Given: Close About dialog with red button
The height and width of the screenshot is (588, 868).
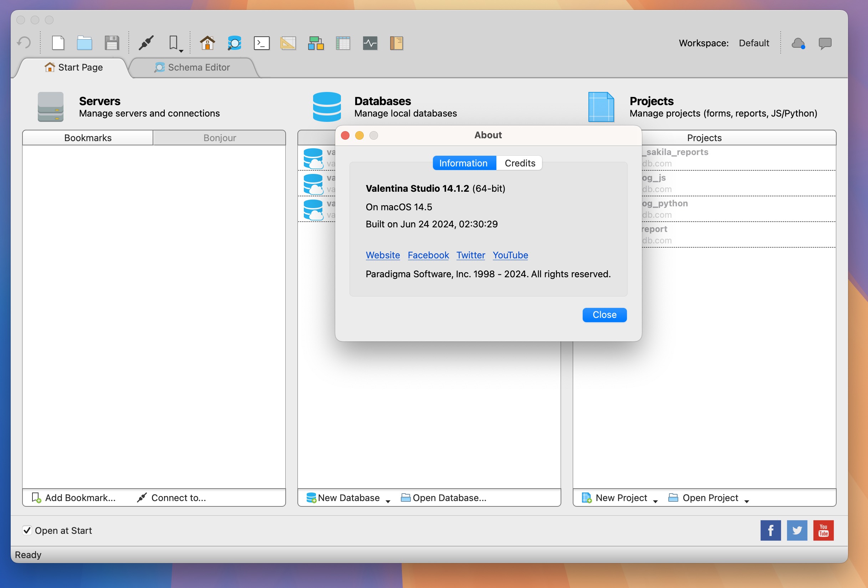Looking at the screenshot, I should coord(345,135).
